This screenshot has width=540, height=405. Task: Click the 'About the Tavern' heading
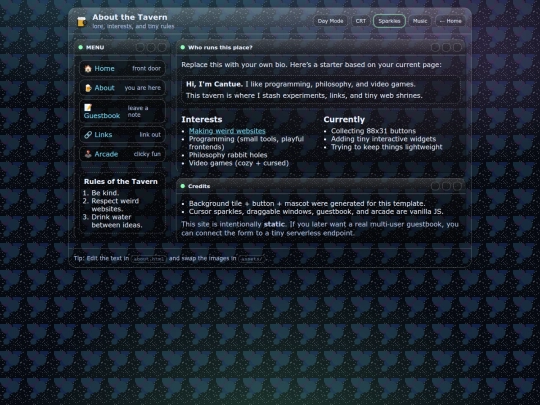pos(129,17)
